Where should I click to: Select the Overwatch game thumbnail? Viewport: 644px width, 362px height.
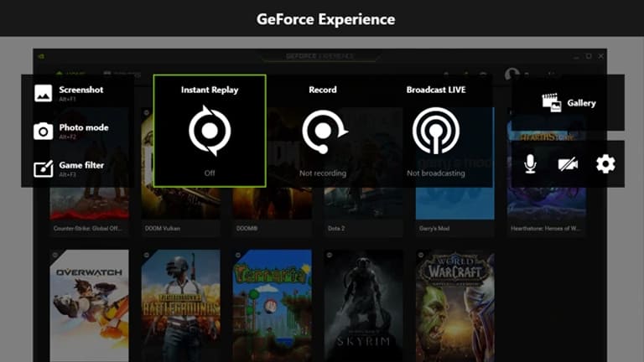(x=89, y=306)
